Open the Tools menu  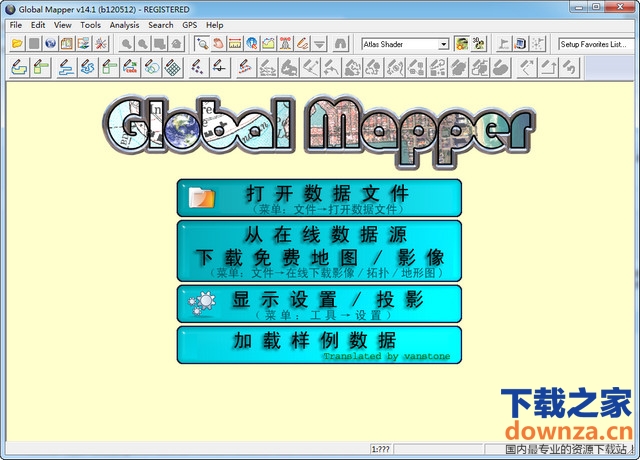(x=90, y=25)
